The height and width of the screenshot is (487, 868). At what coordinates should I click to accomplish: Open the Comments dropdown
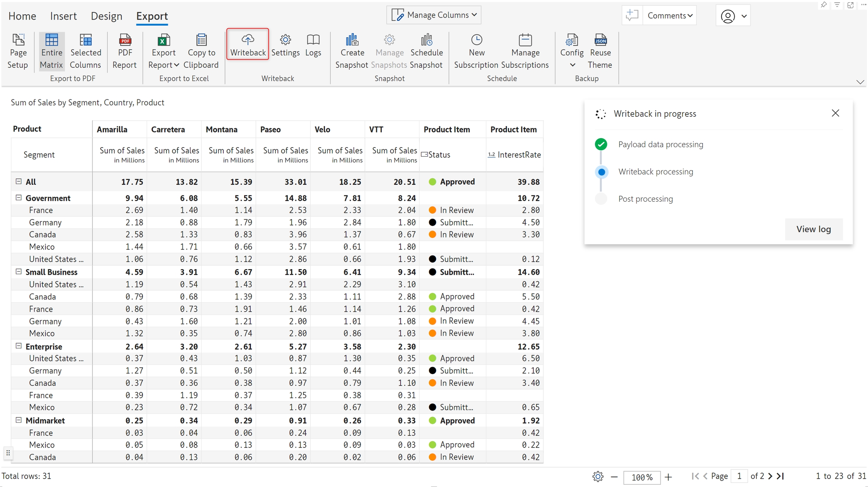click(670, 16)
